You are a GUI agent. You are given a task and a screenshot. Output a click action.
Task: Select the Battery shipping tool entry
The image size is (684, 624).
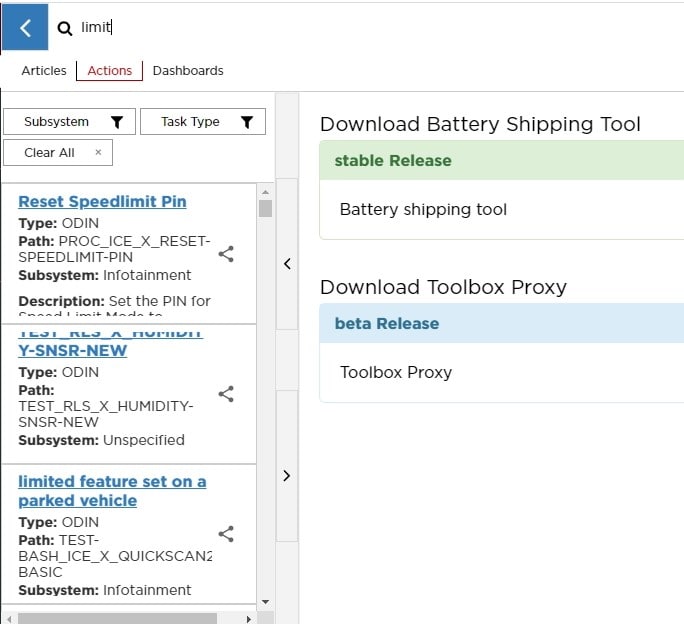point(423,210)
